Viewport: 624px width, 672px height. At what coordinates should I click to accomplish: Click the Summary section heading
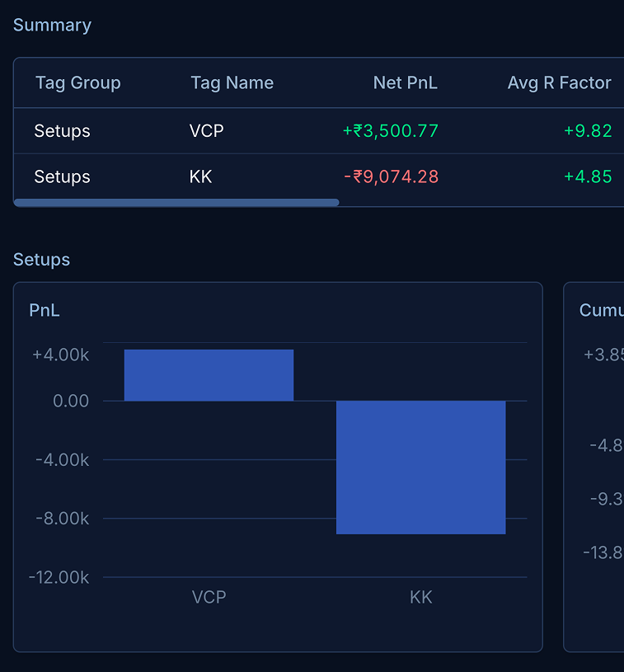[x=52, y=25]
